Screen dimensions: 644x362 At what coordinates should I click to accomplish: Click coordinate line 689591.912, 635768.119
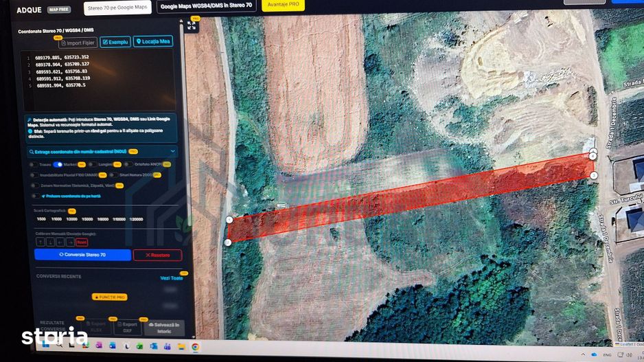63,78
